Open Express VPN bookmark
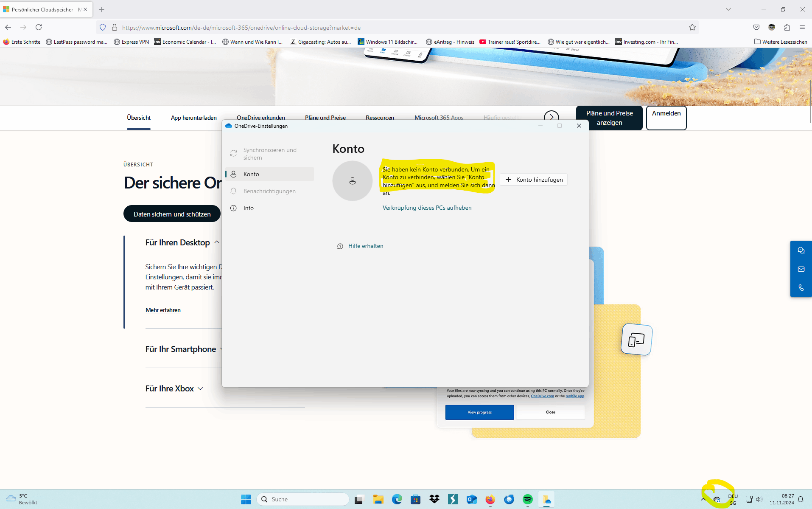This screenshot has height=509, width=812. [131, 42]
